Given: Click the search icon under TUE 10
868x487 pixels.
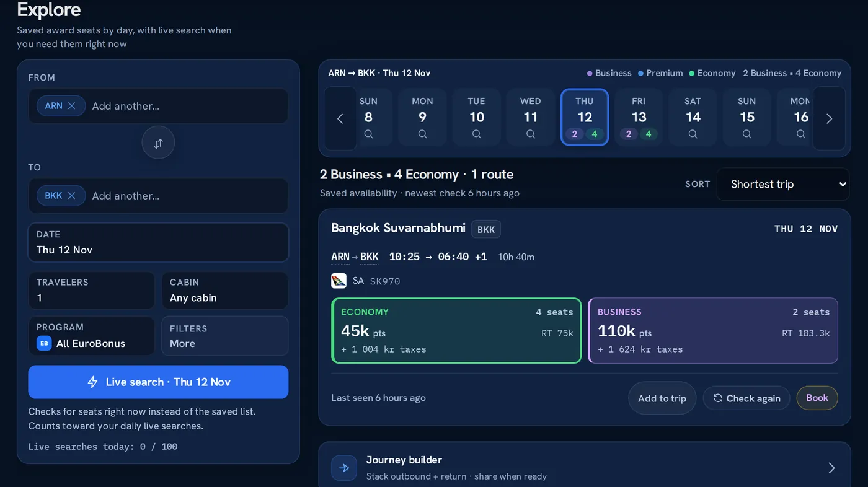Looking at the screenshot, I should (x=477, y=134).
